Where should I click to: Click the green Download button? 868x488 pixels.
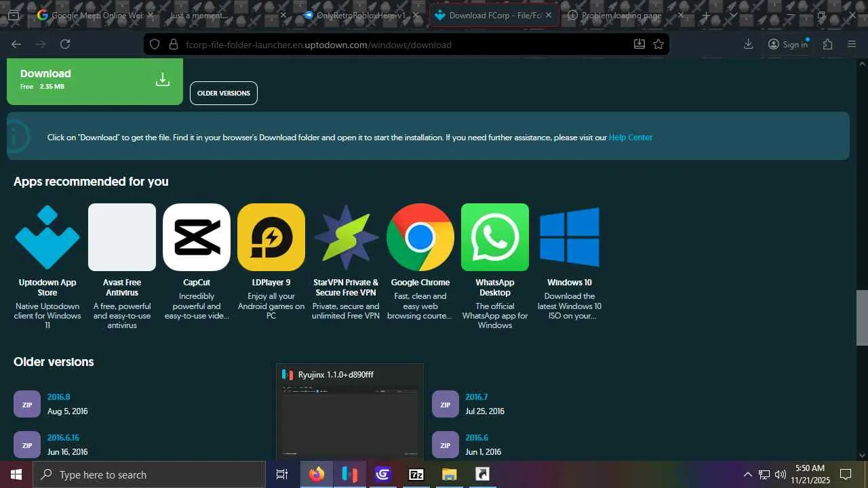tap(95, 81)
